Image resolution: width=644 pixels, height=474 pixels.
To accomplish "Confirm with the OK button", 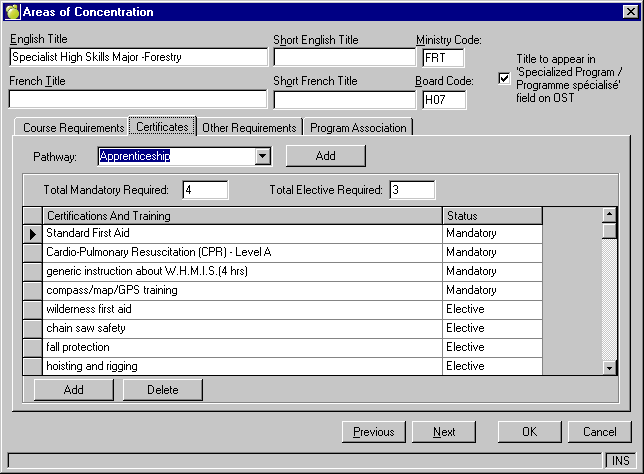I will 529,432.
